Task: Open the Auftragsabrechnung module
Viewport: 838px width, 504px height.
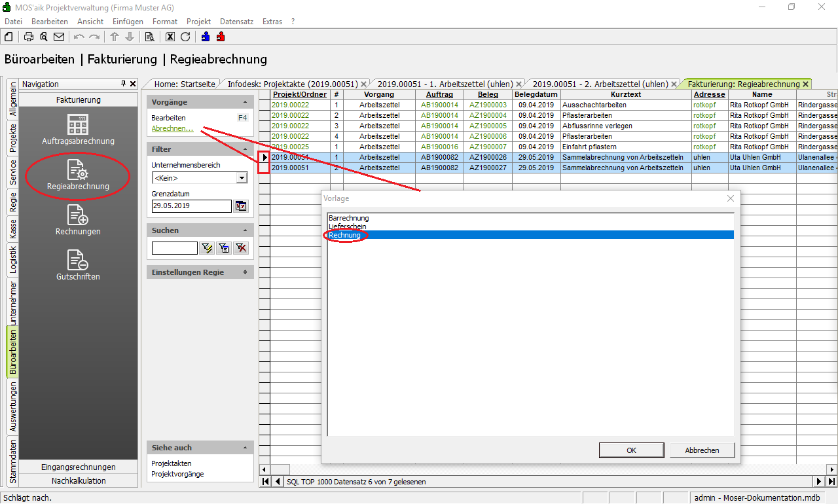Action: (x=78, y=129)
